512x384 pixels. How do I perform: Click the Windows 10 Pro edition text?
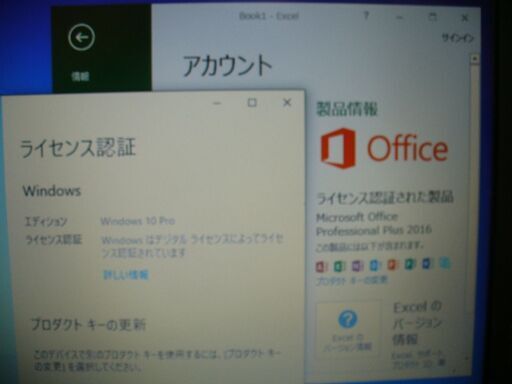138,221
